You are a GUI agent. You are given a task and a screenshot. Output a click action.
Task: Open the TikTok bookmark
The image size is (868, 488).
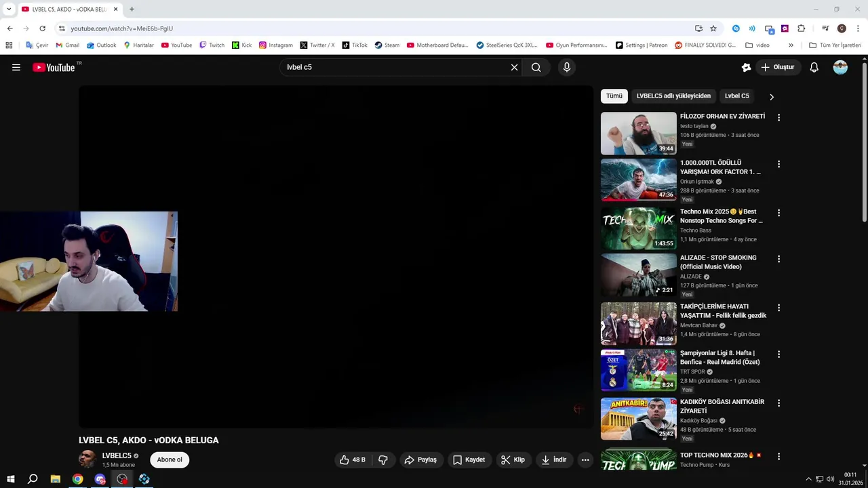[355, 45]
